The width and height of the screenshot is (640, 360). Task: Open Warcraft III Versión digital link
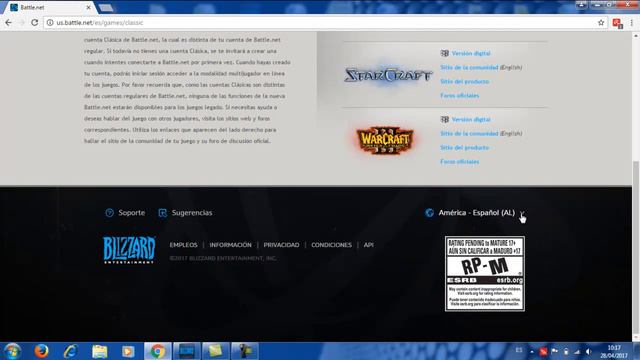[471, 119]
